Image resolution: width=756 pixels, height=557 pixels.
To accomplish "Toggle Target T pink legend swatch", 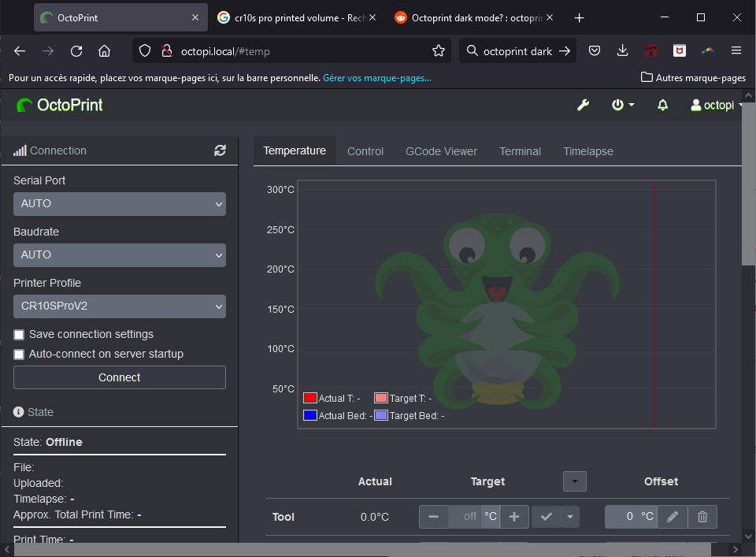I will tap(381, 398).
